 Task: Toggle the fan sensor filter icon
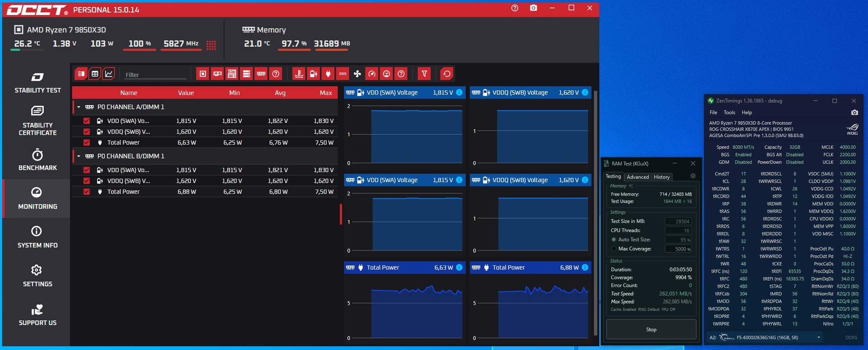(357, 74)
